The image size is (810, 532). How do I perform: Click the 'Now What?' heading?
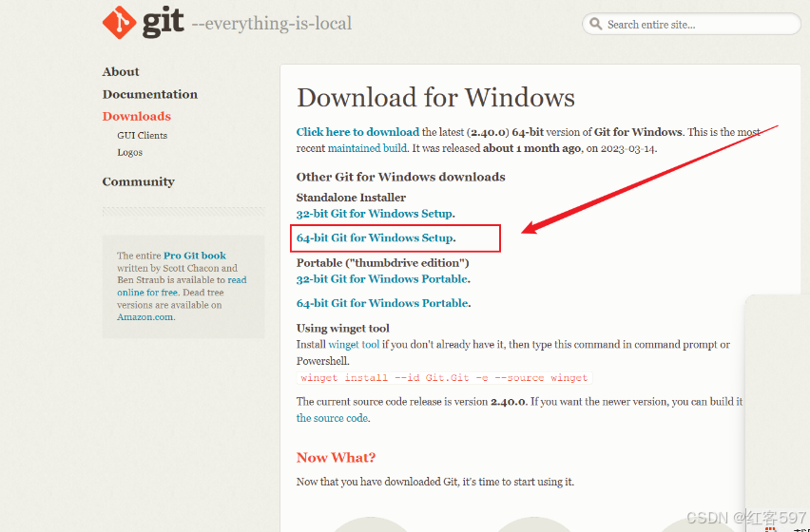coord(336,458)
